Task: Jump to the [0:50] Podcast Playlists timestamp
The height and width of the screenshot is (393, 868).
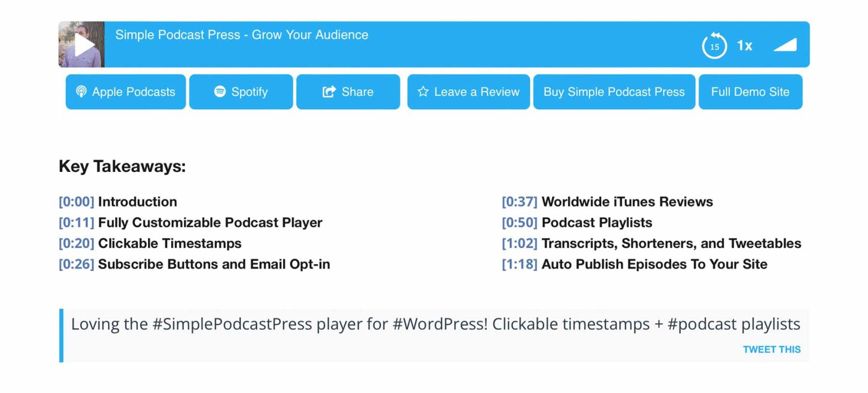Action: 520,223
